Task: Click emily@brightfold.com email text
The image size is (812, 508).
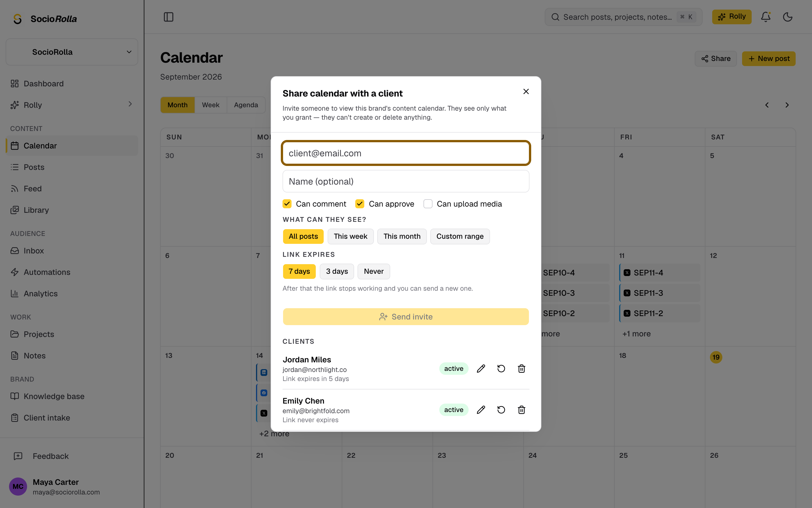Action: (x=316, y=411)
